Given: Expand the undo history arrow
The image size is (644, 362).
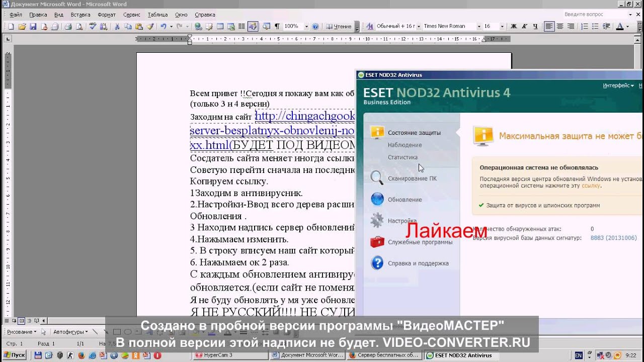Looking at the screenshot, I should tap(171, 26).
